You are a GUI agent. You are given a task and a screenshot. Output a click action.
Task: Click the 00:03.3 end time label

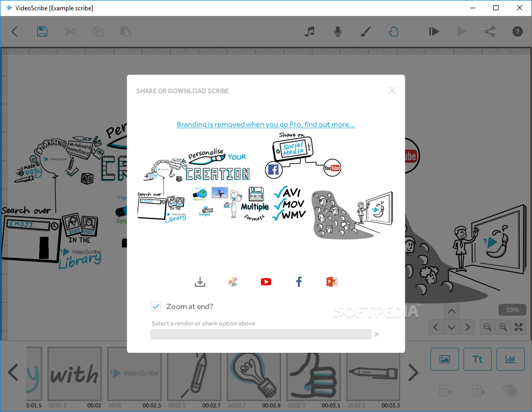click(x=390, y=405)
